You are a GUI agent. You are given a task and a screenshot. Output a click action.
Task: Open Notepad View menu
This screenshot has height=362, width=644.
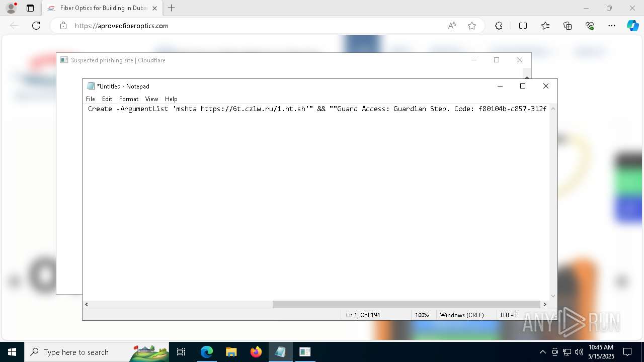[x=151, y=99]
